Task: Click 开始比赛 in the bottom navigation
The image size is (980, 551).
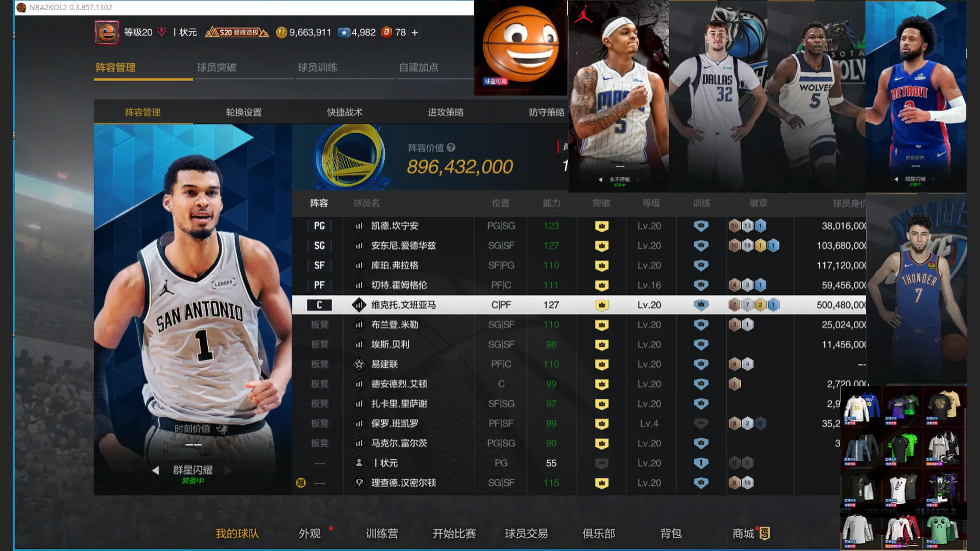Action: pos(454,534)
